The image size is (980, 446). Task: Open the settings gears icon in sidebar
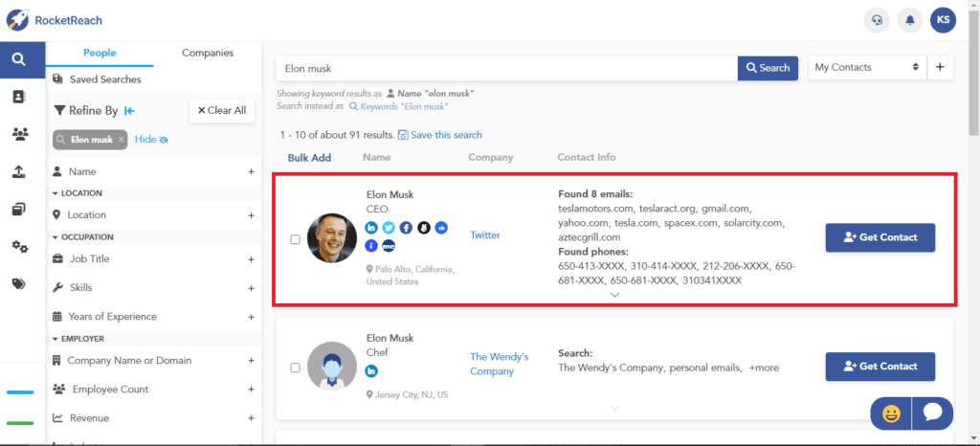18,247
